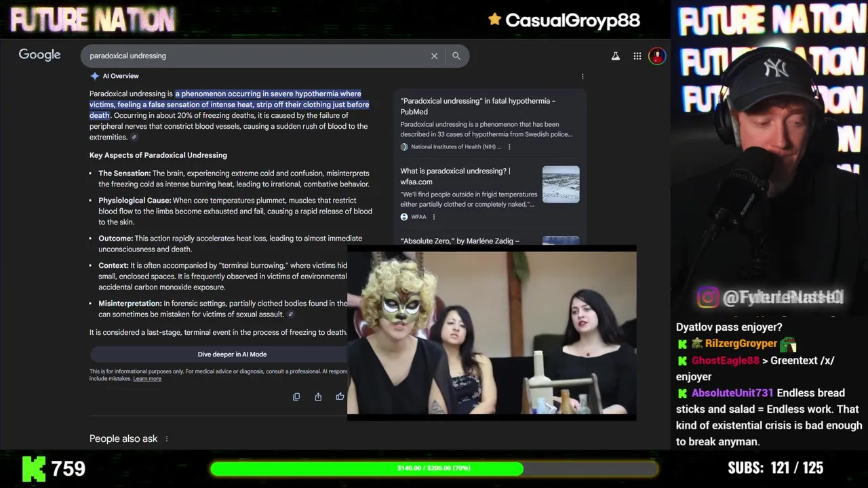This screenshot has width=868, height=488.
Task: Open the NIH source three-dot menu
Action: coord(509,147)
